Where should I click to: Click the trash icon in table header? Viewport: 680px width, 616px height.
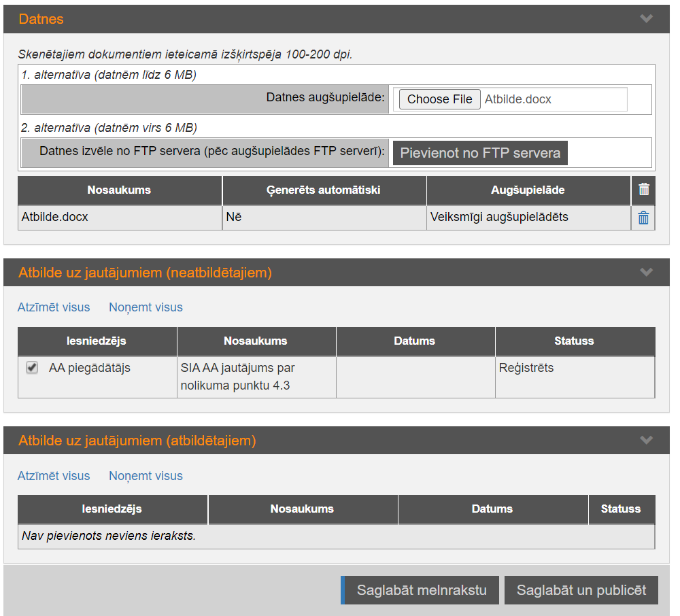pyautogui.click(x=643, y=190)
